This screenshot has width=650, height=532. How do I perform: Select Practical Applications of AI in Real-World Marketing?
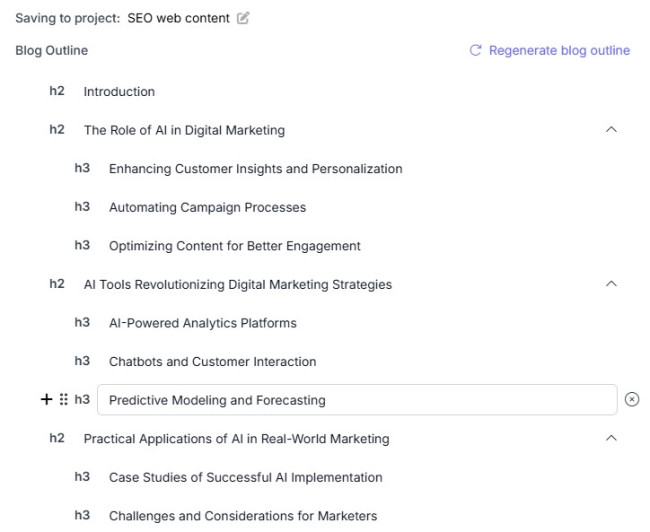pos(236,439)
